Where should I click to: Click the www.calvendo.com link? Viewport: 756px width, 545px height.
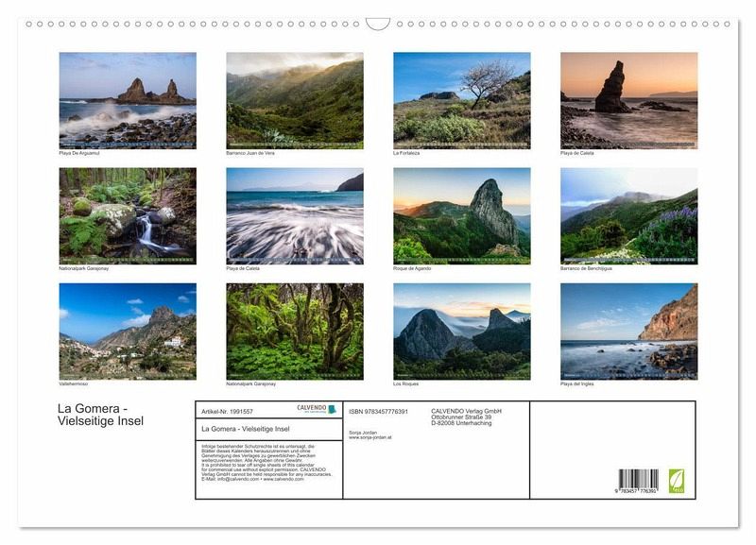(284, 479)
